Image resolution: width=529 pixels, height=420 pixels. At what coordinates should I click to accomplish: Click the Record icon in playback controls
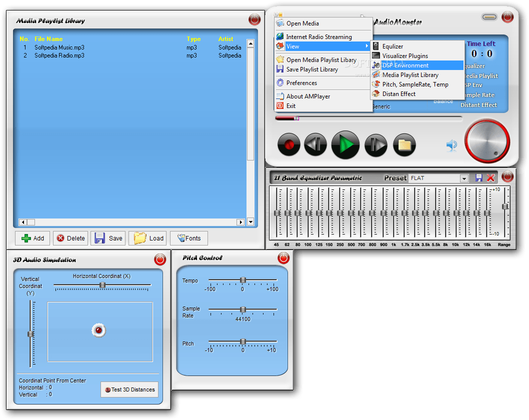coord(288,144)
